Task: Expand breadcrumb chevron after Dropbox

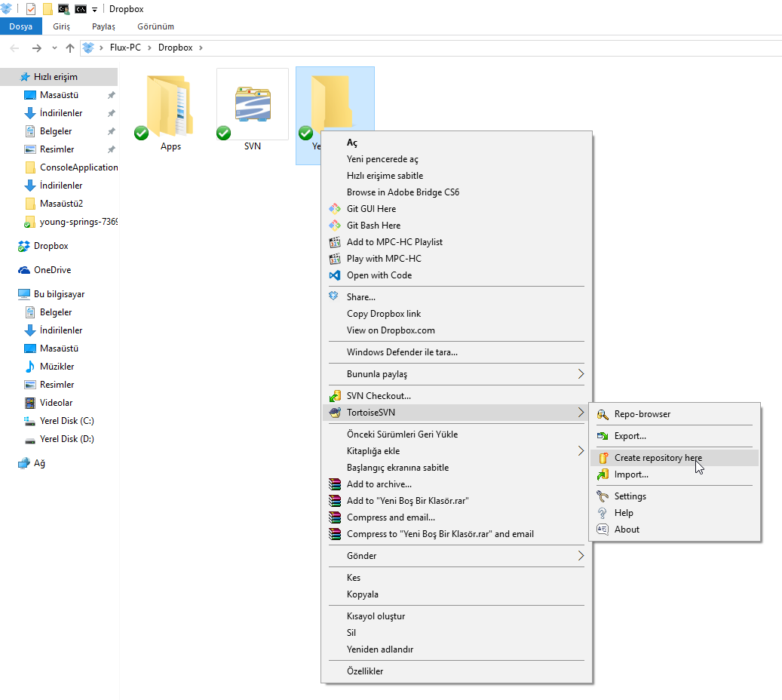Action: point(201,48)
